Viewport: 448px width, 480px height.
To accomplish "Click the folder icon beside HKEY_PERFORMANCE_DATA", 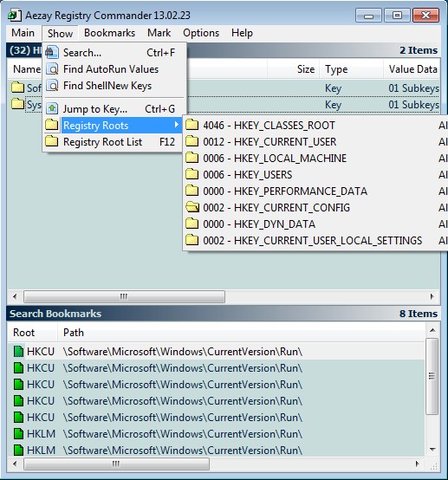I will pyautogui.click(x=192, y=191).
